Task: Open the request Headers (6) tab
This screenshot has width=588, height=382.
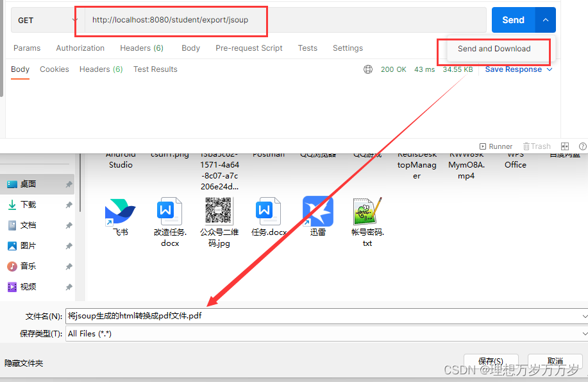Action: click(142, 48)
